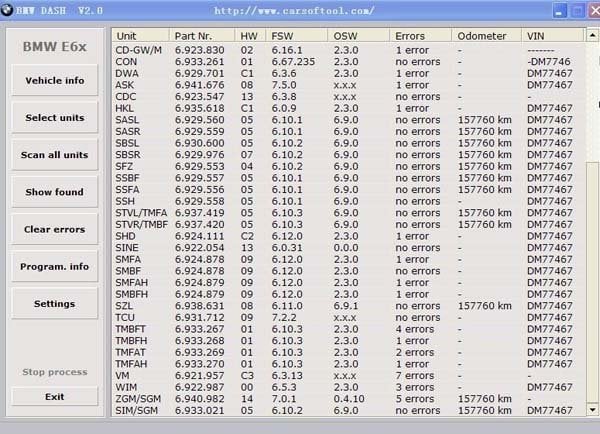
Task: Select the SZL unit row
Action: 348,306
